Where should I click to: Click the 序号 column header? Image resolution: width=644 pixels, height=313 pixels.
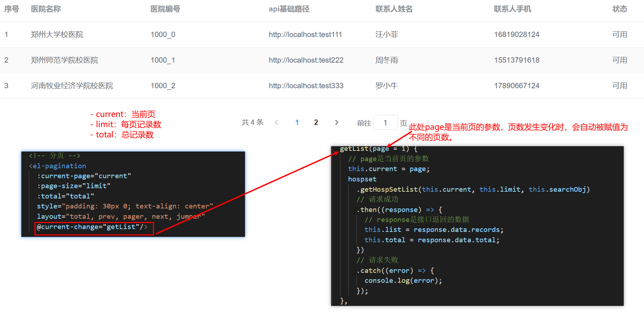pos(11,9)
